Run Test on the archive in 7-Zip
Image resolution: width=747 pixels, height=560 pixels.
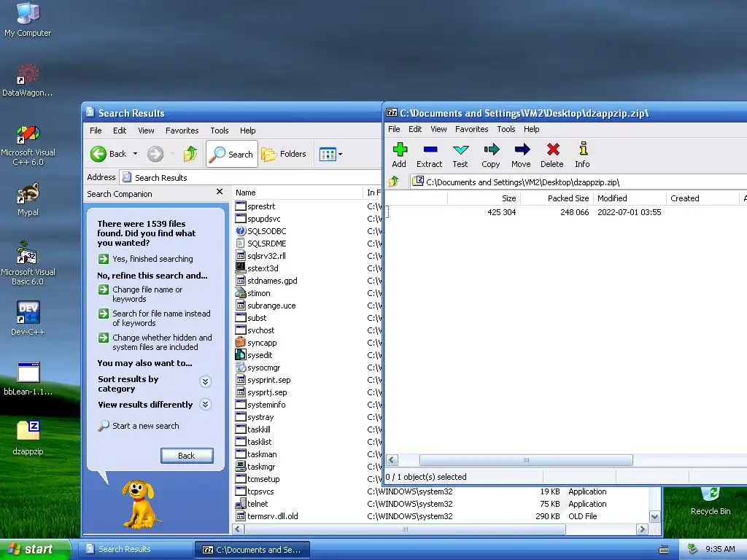460,155
